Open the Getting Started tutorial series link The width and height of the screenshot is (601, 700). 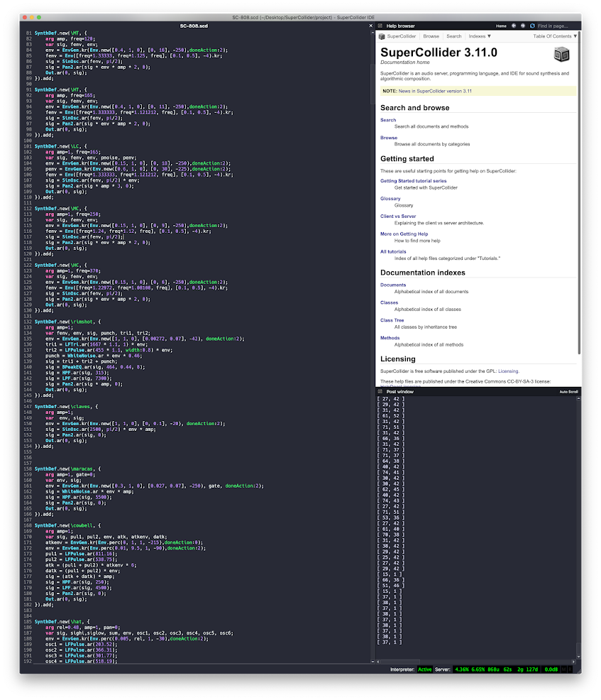pos(413,180)
